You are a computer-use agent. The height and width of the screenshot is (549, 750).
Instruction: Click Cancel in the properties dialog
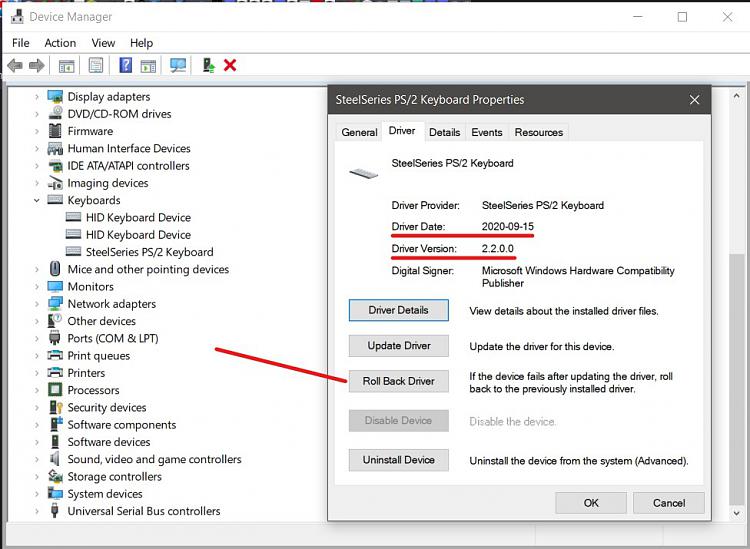(669, 503)
